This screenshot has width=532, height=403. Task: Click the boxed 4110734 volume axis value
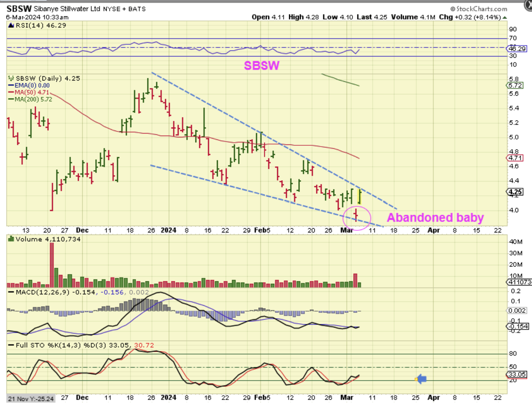[x=519, y=282]
